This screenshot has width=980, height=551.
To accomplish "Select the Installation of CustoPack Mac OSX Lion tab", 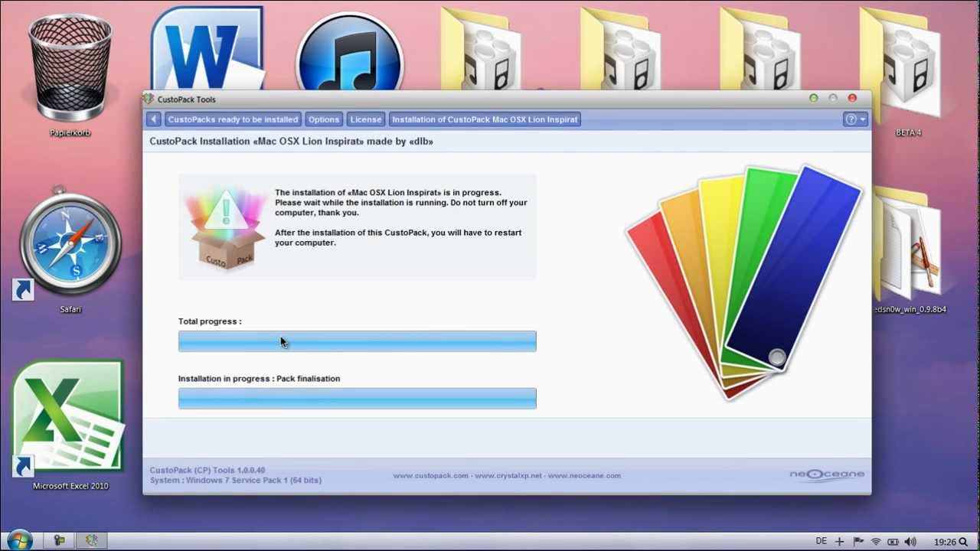I will [x=485, y=119].
